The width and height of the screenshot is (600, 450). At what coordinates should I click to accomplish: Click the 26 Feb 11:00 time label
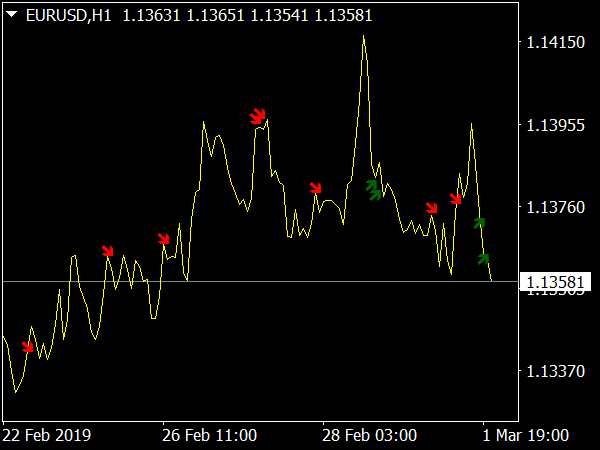pos(209,435)
